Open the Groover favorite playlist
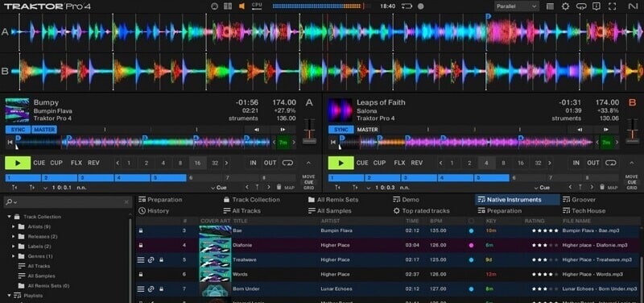 coord(579,200)
